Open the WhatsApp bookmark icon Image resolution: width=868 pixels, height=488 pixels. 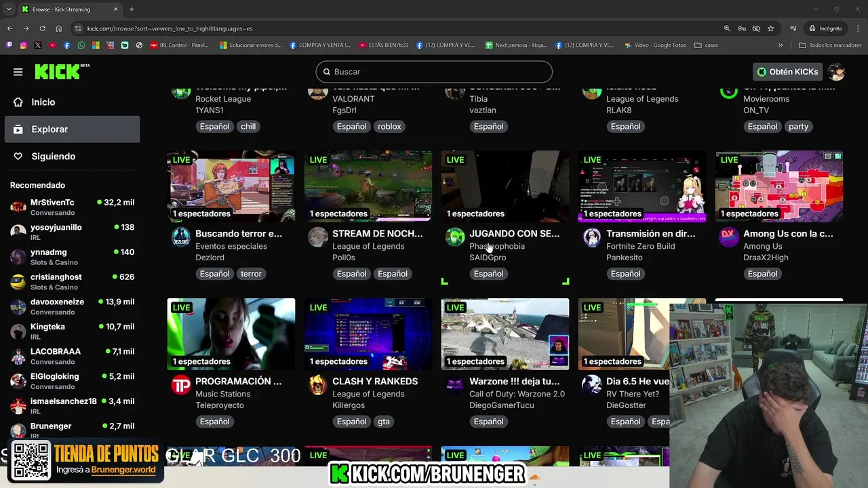pos(81,45)
